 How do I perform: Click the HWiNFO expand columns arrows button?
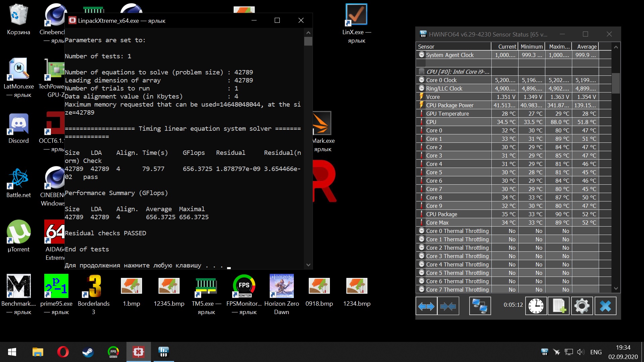click(x=426, y=306)
